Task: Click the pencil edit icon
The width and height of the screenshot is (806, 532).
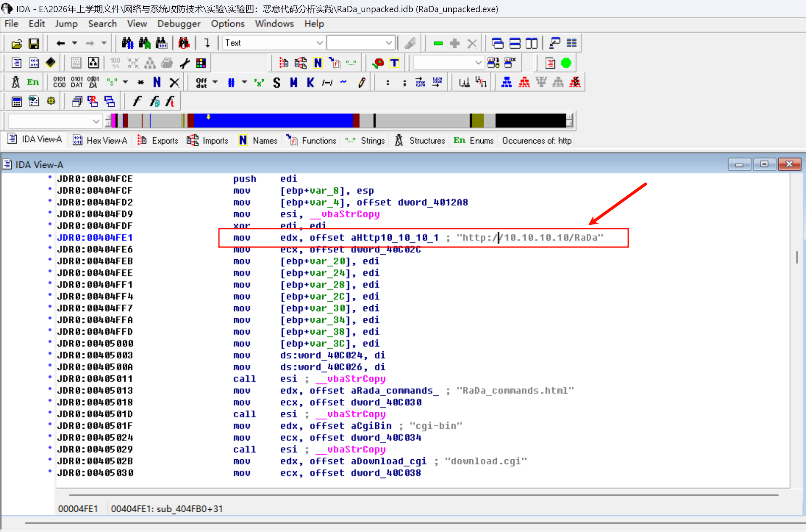Action: pos(361,82)
